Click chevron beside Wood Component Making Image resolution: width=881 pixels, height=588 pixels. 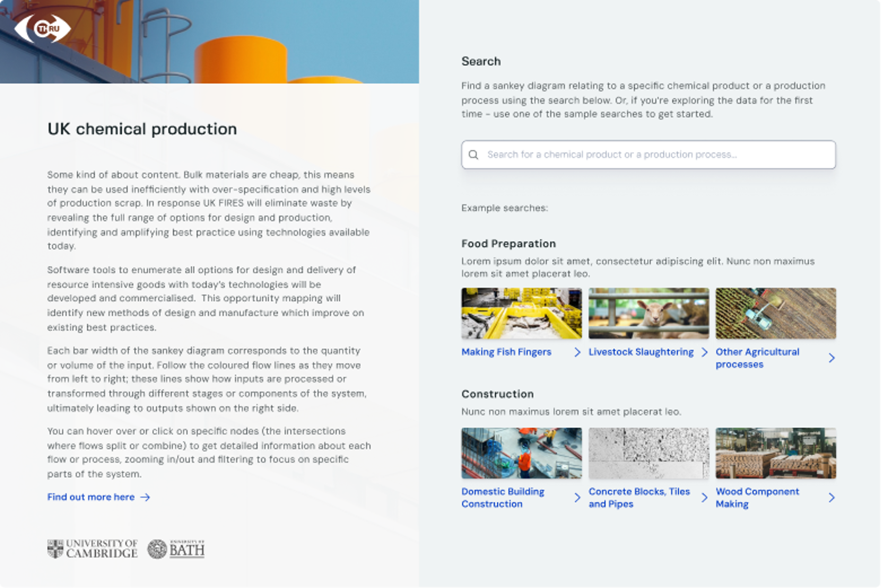click(x=831, y=498)
